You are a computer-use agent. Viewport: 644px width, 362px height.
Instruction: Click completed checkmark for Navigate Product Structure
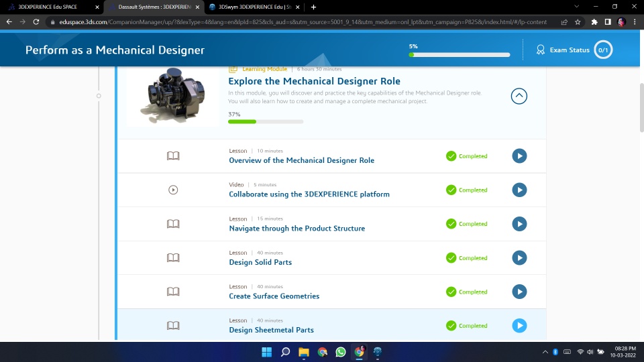point(451,224)
